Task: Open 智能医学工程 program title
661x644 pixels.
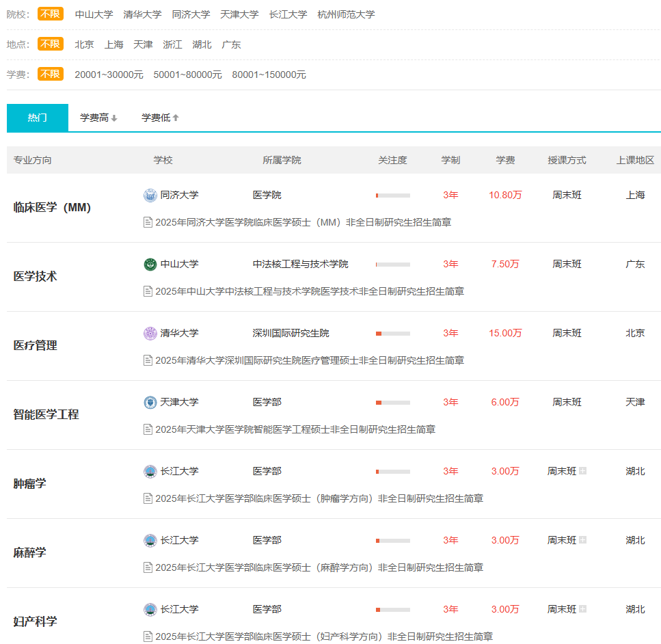Action: tap(46, 414)
